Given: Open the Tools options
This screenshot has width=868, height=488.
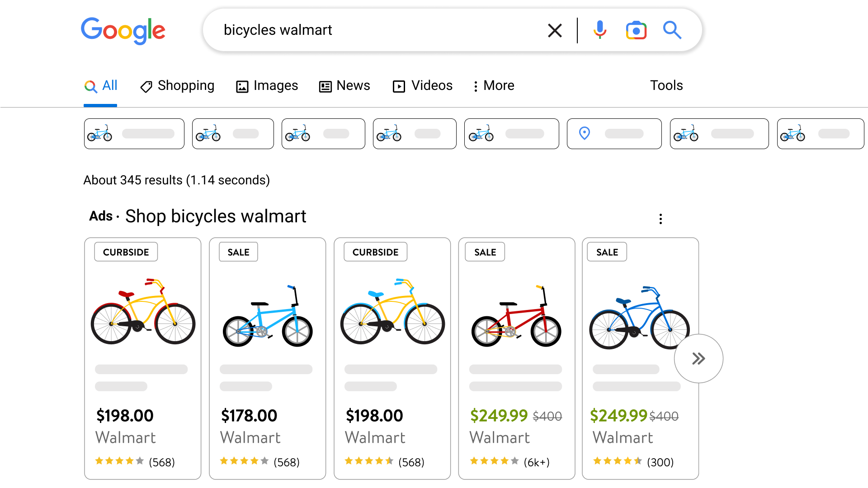Looking at the screenshot, I should (x=666, y=85).
